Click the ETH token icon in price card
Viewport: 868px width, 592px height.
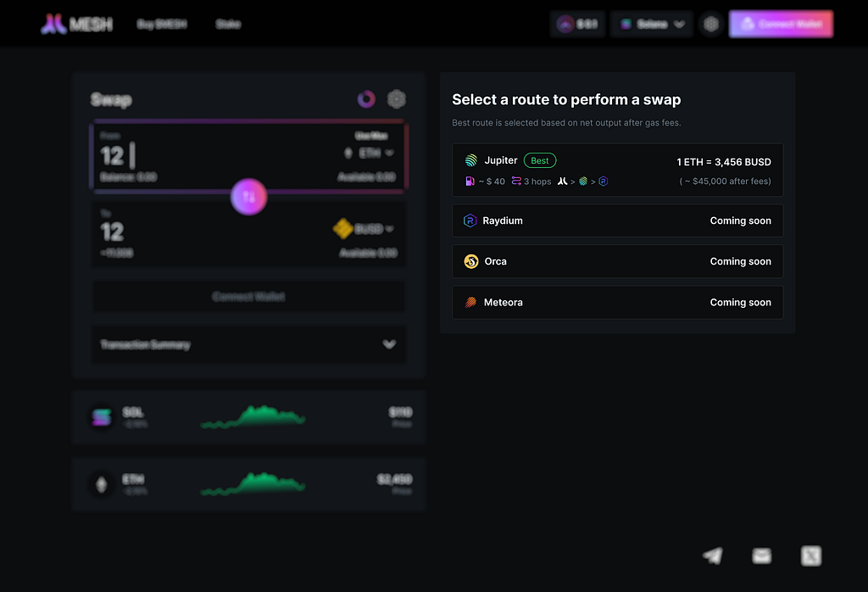click(102, 484)
